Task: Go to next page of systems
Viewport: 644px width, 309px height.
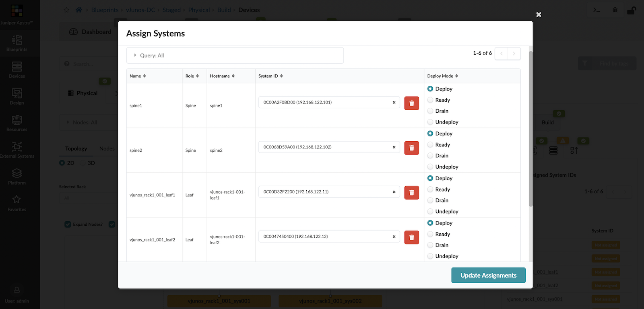Action: (x=514, y=54)
